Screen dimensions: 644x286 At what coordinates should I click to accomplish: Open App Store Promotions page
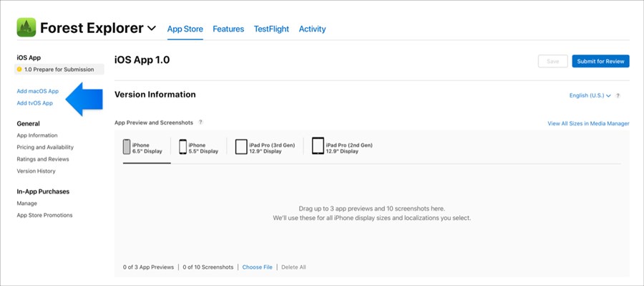coord(44,215)
